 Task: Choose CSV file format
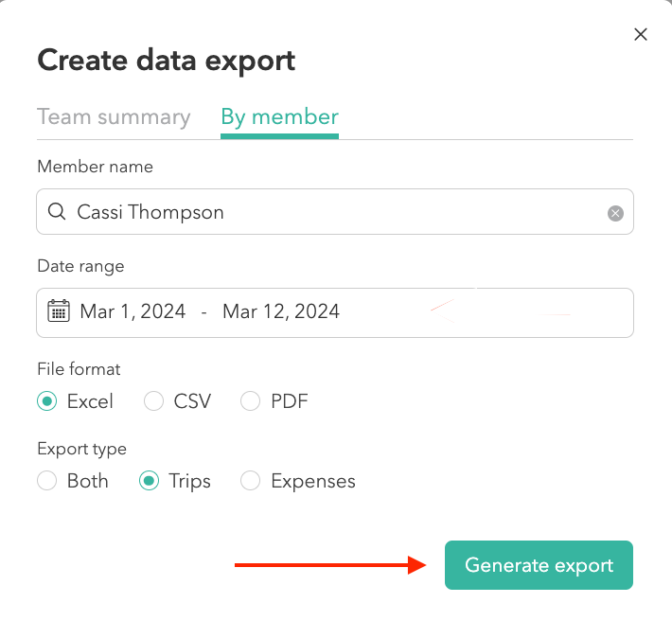[x=153, y=401]
